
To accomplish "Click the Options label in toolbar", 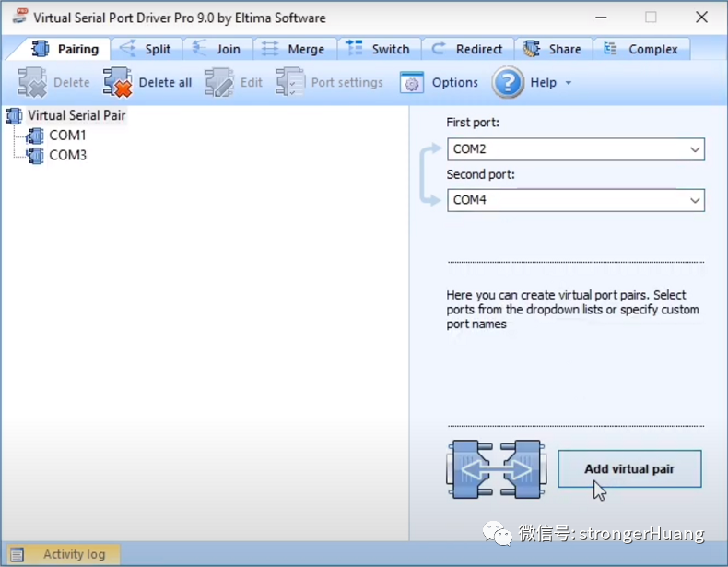I will click(x=455, y=83).
